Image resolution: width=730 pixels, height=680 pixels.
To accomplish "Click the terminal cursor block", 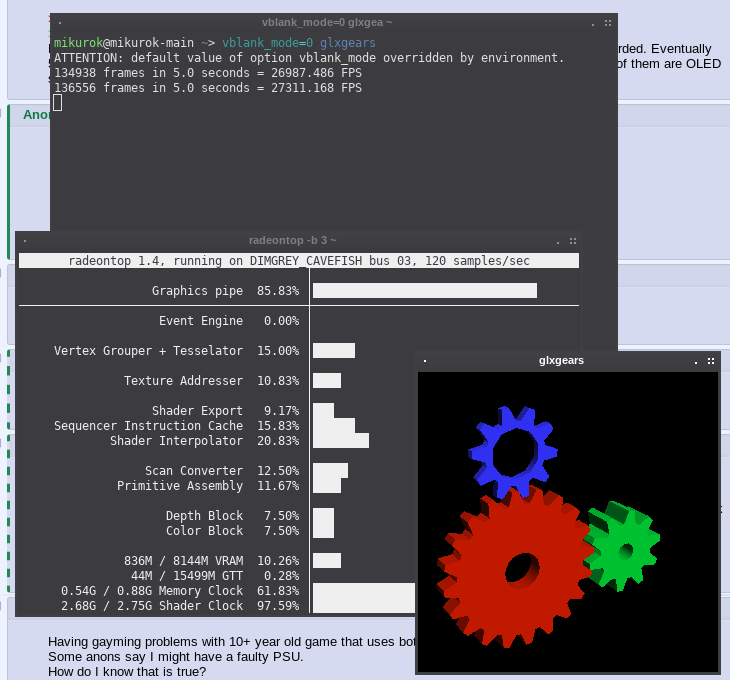I will click(58, 102).
